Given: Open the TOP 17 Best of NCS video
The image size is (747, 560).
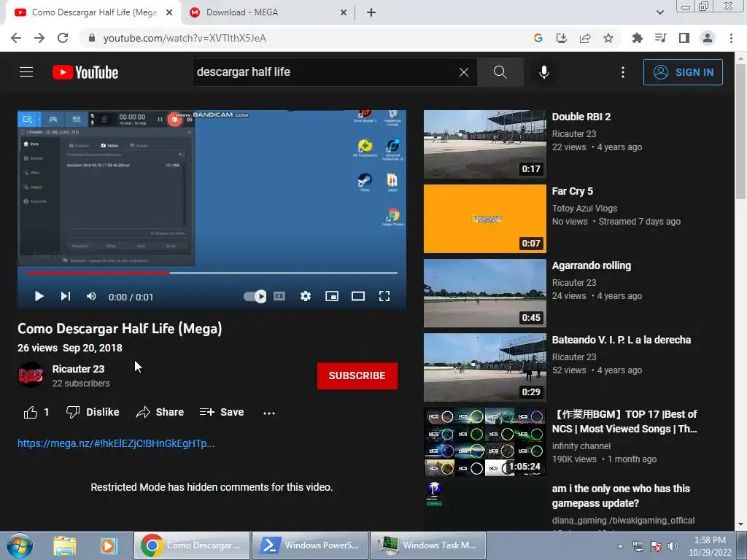Looking at the screenshot, I should (624, 421).
